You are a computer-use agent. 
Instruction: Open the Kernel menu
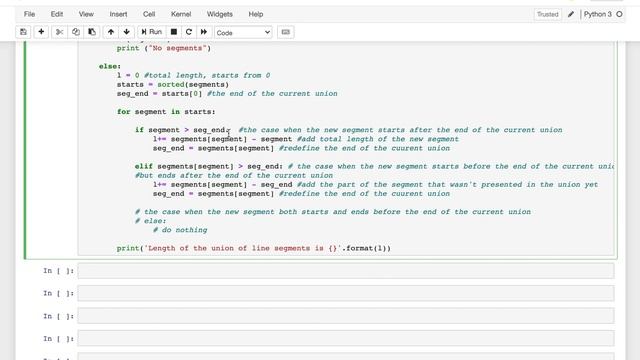point(181,14)
